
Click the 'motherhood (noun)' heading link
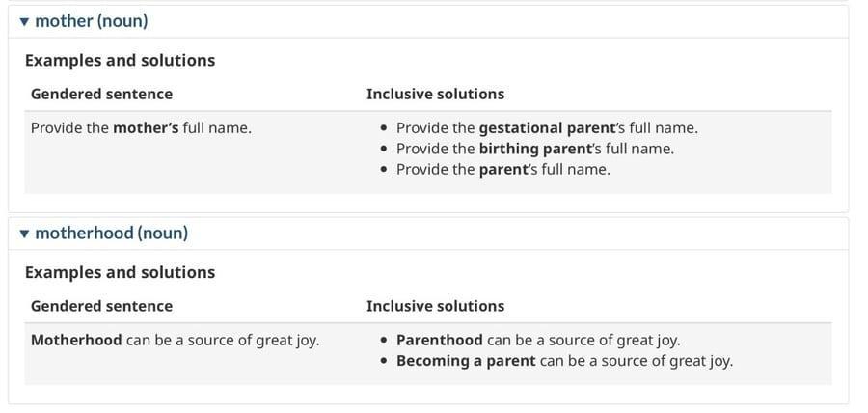[111, 234]
